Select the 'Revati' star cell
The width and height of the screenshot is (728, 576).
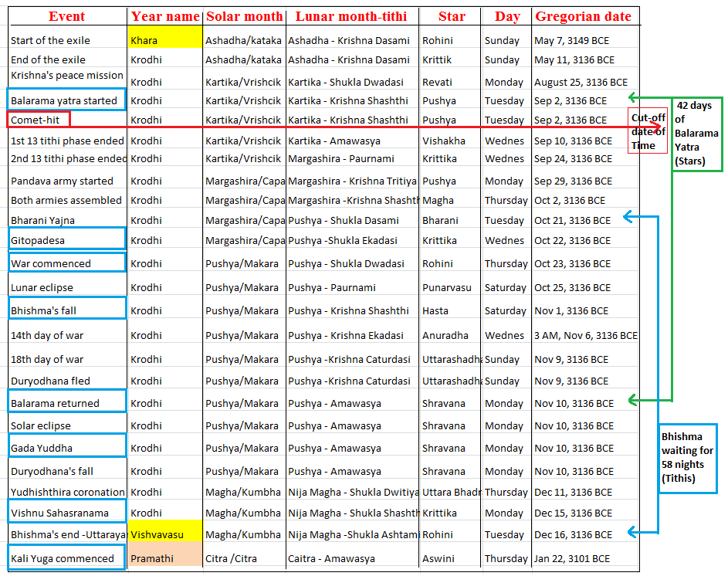(x=437, y=82)
